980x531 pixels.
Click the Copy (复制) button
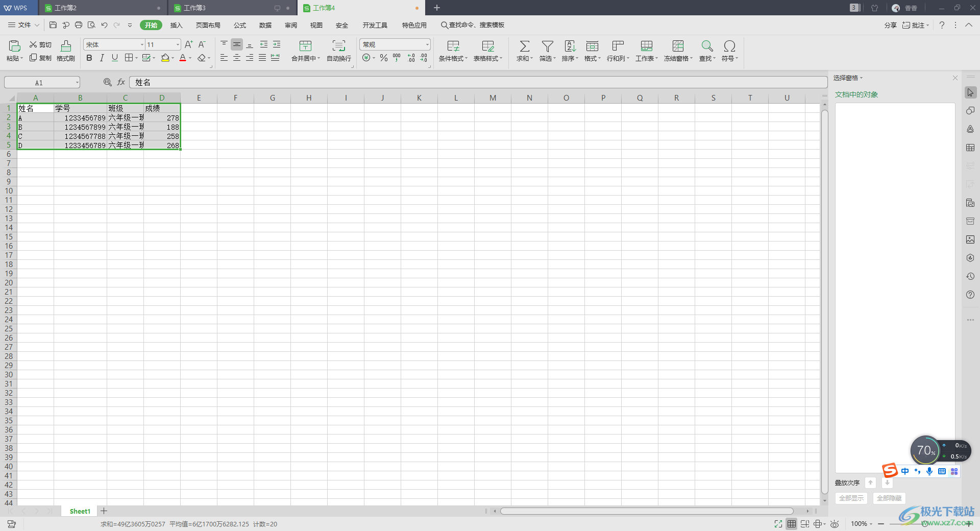[x=40, y=58]
